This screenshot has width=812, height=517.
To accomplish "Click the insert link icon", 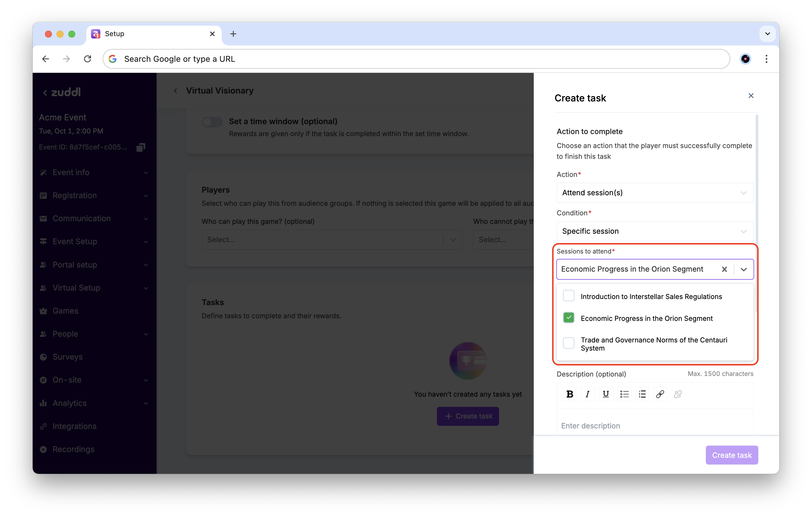I will (660, 394).
